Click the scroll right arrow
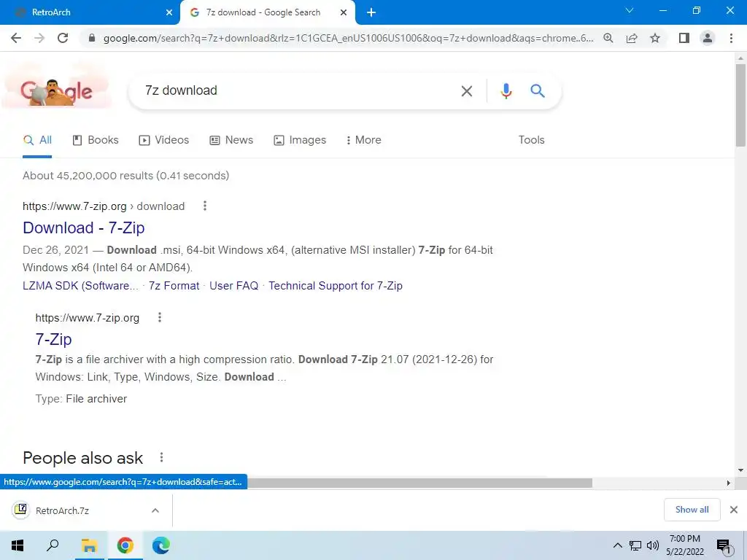The width and height of the screenshot is (747, 560). tap(729, 483)
